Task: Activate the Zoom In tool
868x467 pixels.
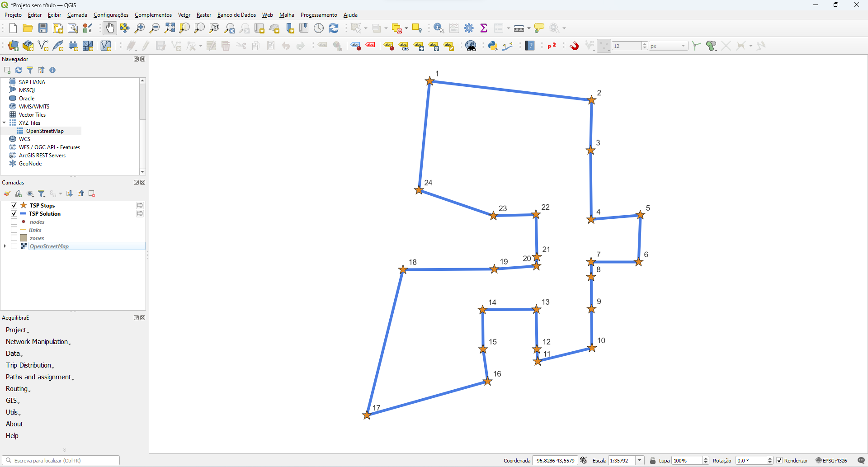Action: click(x=140, y=28)
